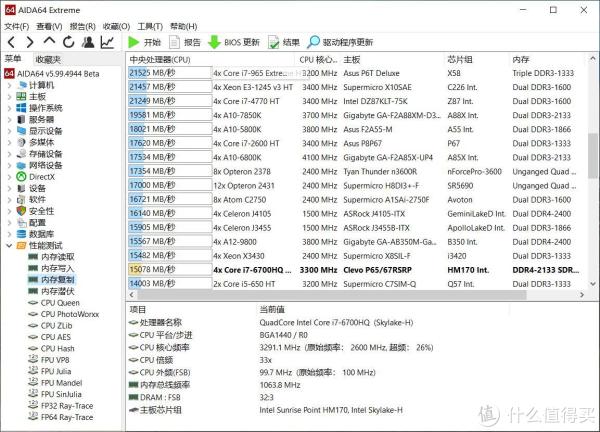Select AIDA64 v5.99.4944 Beta root item

point(52,73)
